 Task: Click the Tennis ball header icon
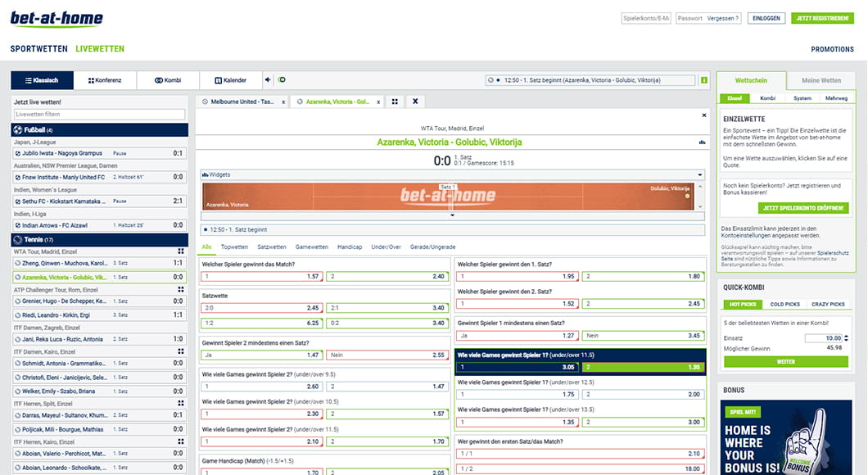coord(18,240)
